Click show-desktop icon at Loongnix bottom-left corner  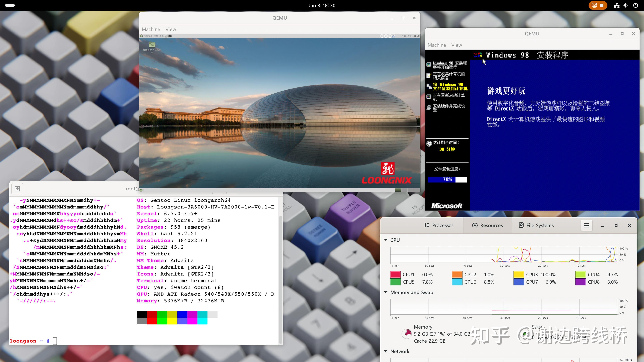pyautogui.click(x=141, y=190)
